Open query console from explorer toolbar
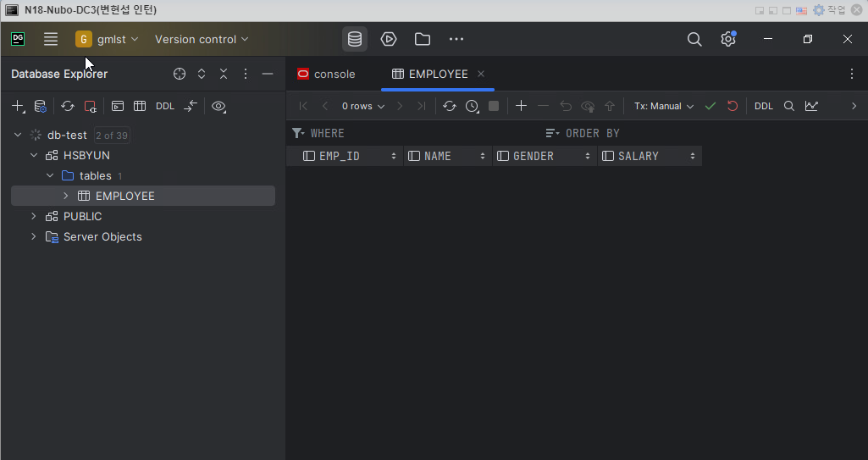The width and height of the screenshot is (868, 460). click(118, 106)
